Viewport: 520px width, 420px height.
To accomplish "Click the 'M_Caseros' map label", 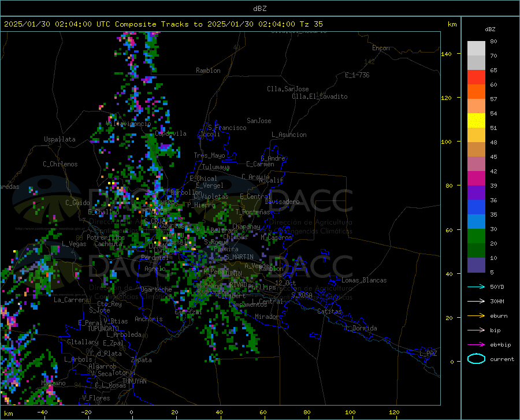I will click(x=276, y=237).
